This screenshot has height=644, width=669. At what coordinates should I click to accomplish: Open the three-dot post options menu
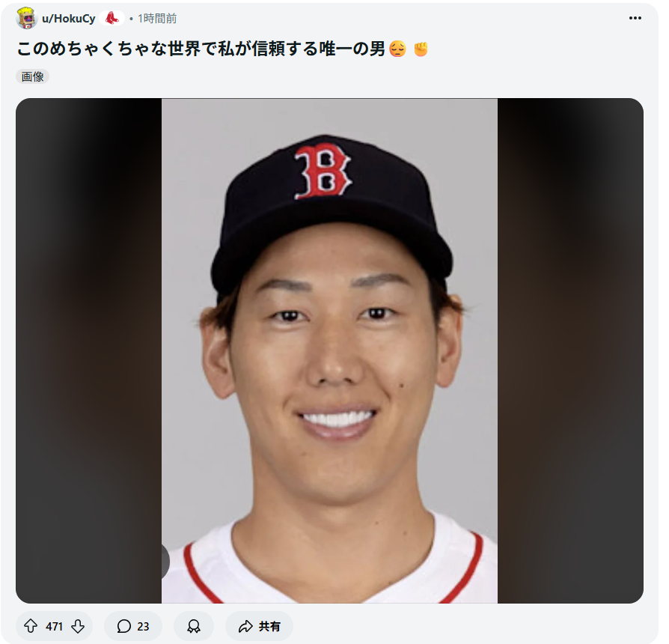(635, 18)
